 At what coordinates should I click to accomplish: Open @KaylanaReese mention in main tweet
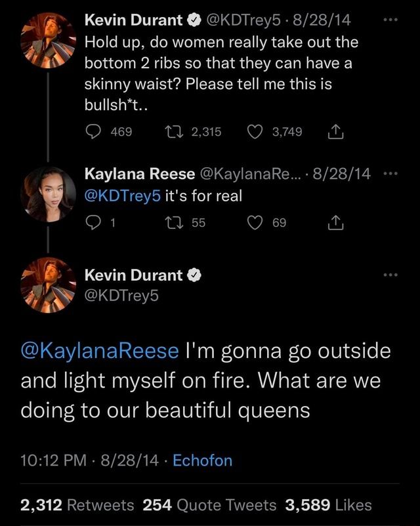[x=101, y=351]
